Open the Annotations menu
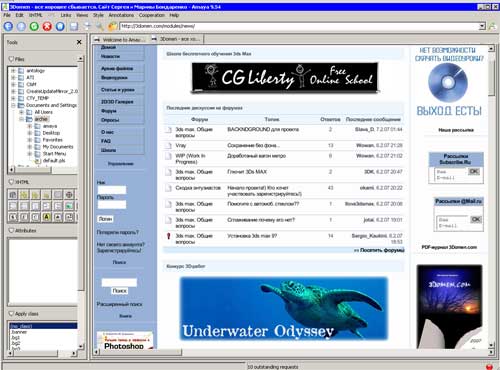This screenshot has height=370, width=500. point(121,15)
